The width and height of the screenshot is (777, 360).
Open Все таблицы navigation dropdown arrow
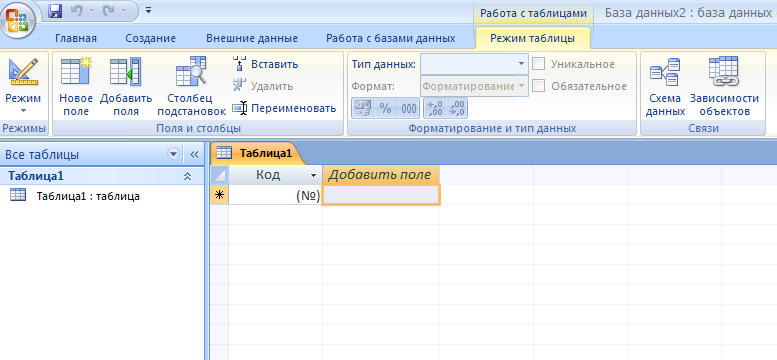173,154
